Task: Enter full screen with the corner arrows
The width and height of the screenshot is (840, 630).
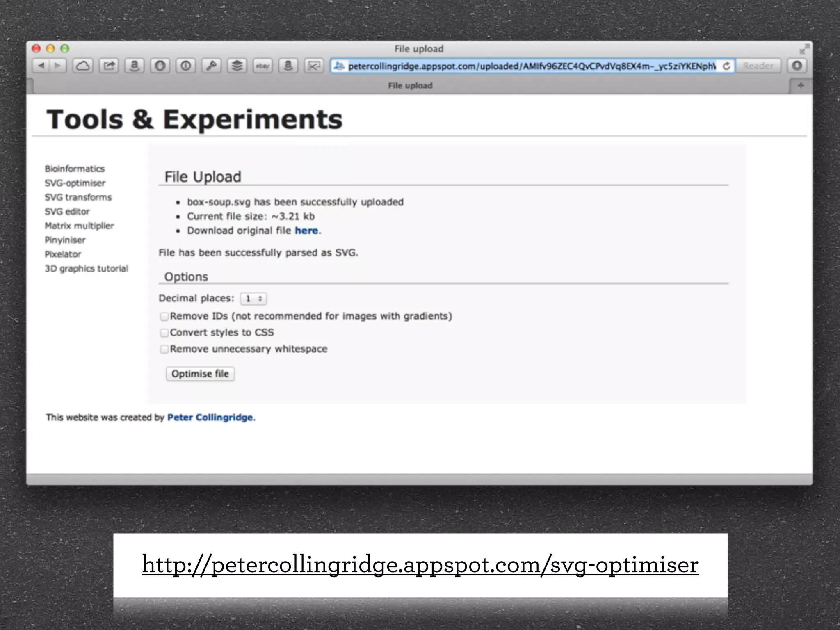Action: [x=804, y=50]
